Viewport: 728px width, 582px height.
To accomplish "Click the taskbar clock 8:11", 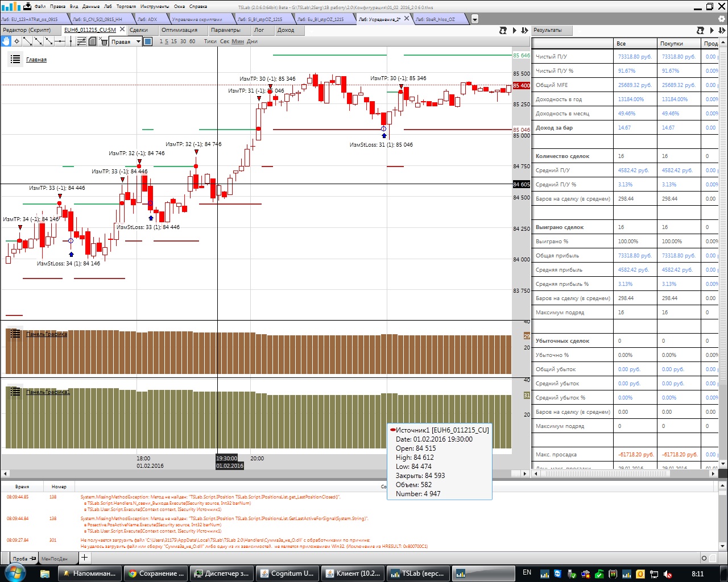I will coord(697,573).
